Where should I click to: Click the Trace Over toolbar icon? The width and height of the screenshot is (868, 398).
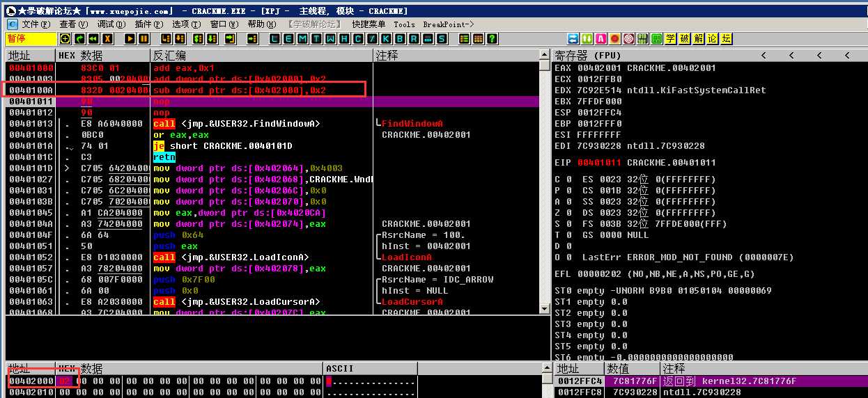(212, 39)
